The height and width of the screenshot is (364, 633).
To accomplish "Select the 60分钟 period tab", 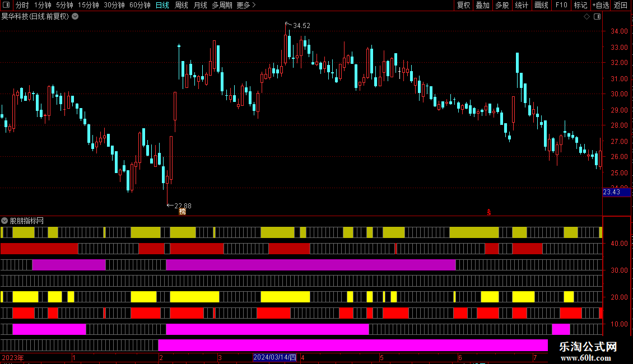I will (140, 5).
